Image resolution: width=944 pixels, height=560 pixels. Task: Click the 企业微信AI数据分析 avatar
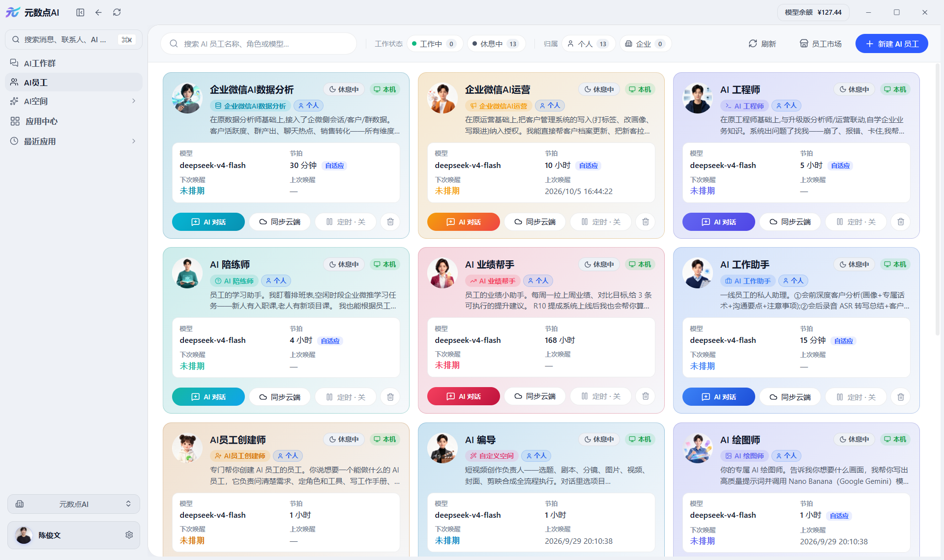coord(187,98)
